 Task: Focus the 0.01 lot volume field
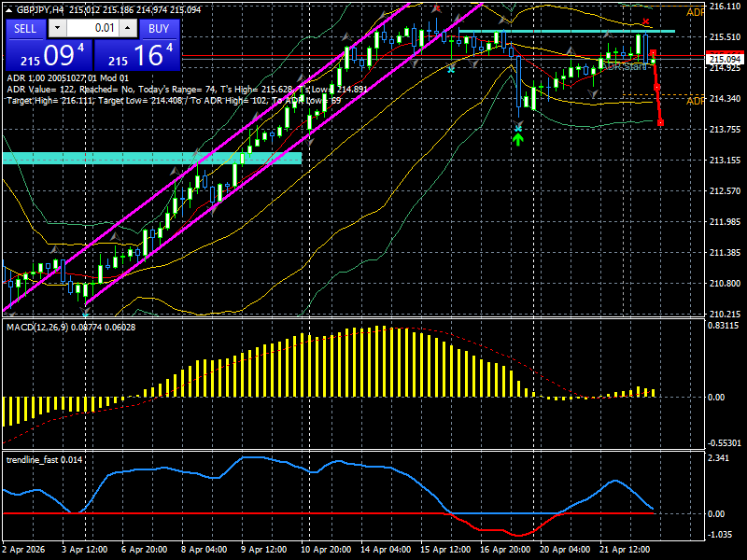tap(92, 29)
